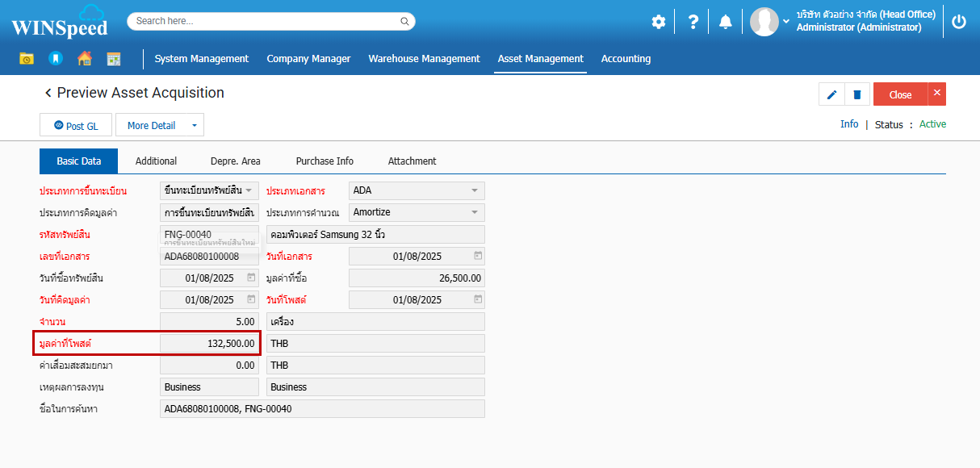Open the calendar grid icon
Viewport: 980px width, 468px height.
113,59
